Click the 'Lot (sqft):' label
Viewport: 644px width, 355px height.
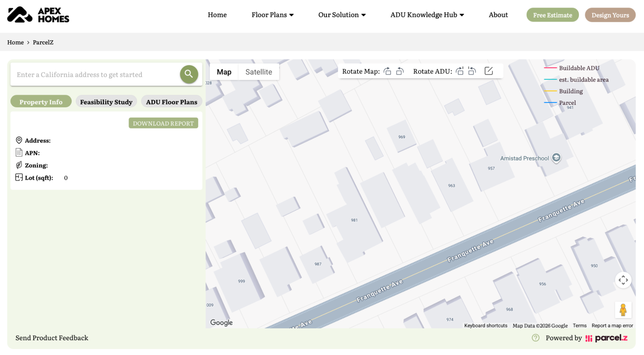[39, 178]
